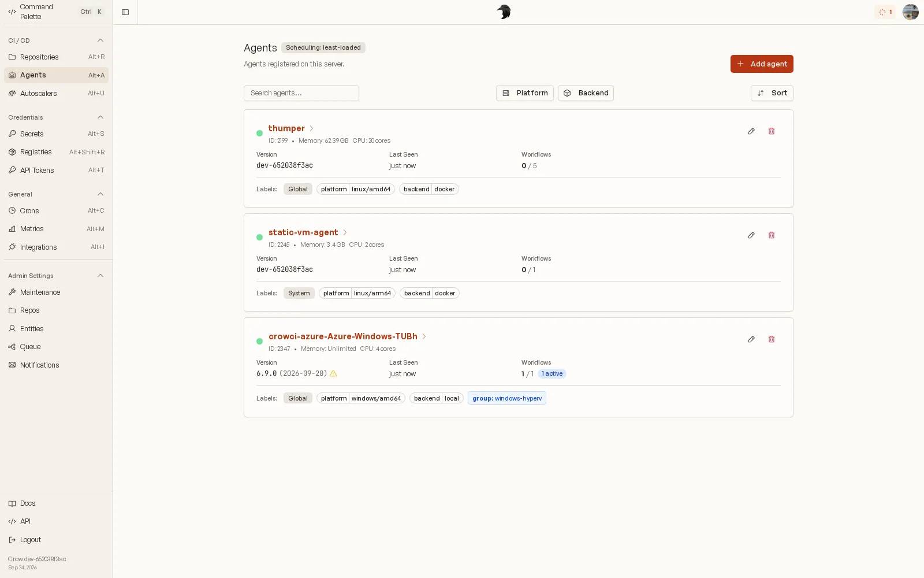Click the group: windows-hyperv label
The width and height of the screenshot is (924, 578).
pos(507,398)
